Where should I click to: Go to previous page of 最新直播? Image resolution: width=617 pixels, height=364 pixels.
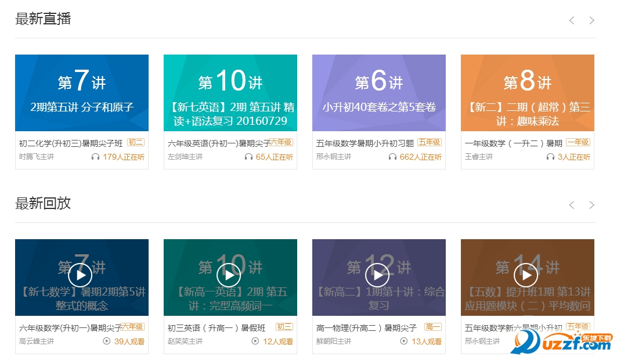tap(572, 20)
